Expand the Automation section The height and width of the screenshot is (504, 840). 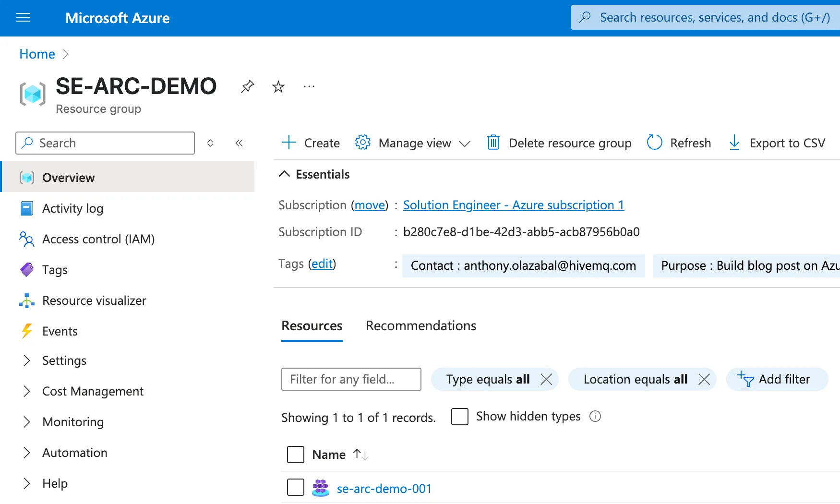(x=27, y=453)
